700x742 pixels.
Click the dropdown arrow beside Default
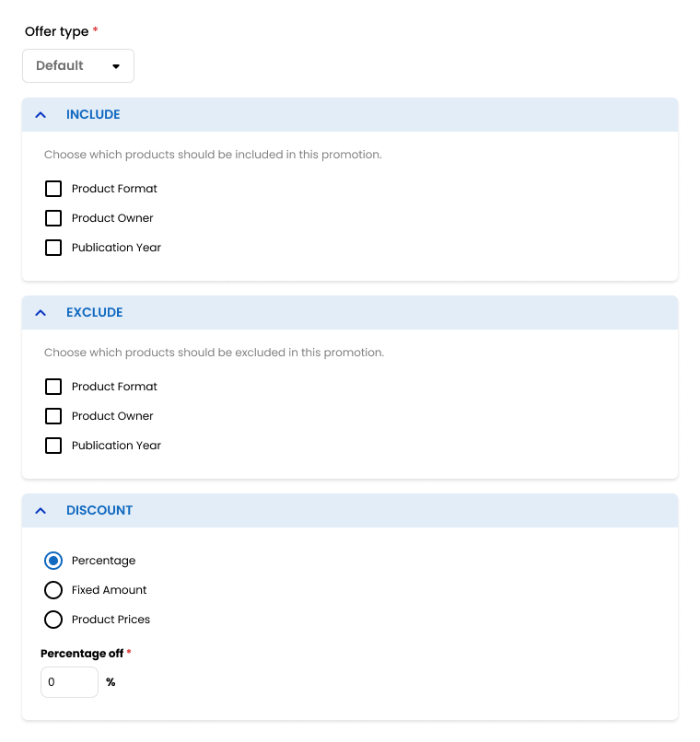[x=116, y=66]
